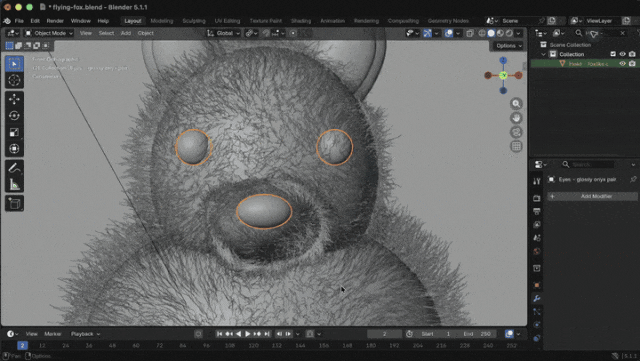Open the Particles properties tab

tap(537, 312)
